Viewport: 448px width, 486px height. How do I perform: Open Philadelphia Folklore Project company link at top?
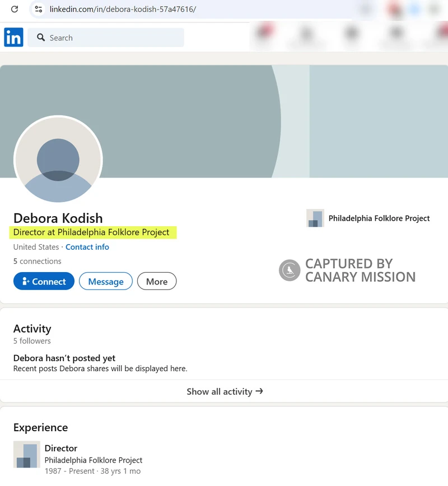click(x=379, y=218)
